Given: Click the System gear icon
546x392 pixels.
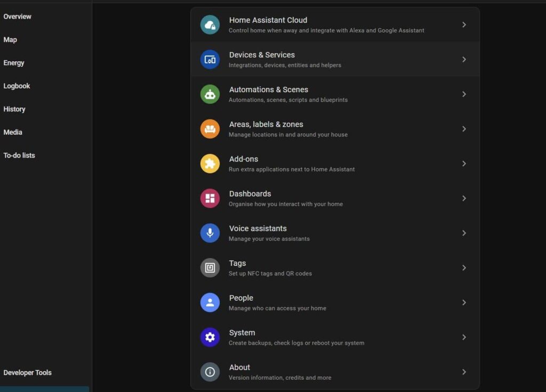Looking at the screenshot, I should pos(210,337).
